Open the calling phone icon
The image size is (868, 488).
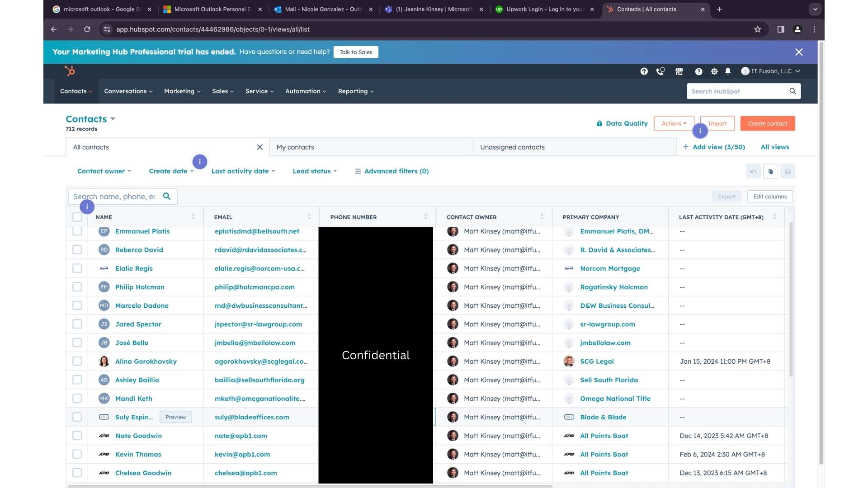pyautogui.click(x=660, y=71)
